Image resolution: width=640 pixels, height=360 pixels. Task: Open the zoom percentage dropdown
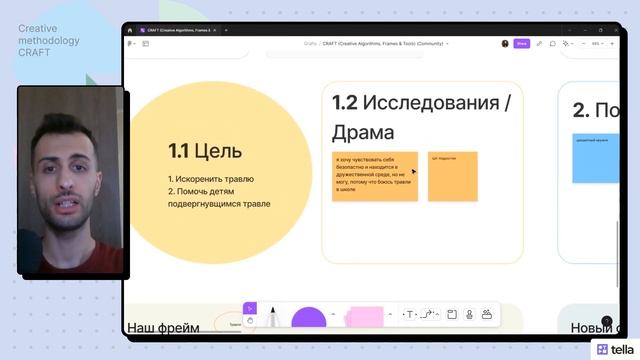598,44
